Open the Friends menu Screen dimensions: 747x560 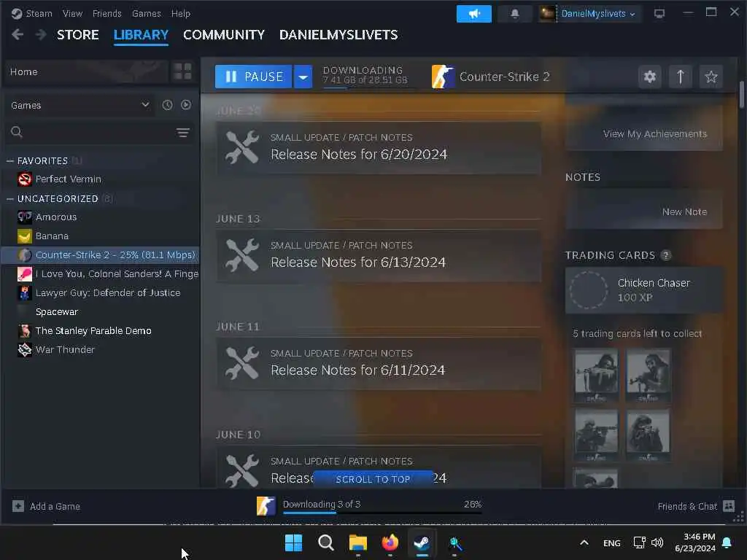107,13
